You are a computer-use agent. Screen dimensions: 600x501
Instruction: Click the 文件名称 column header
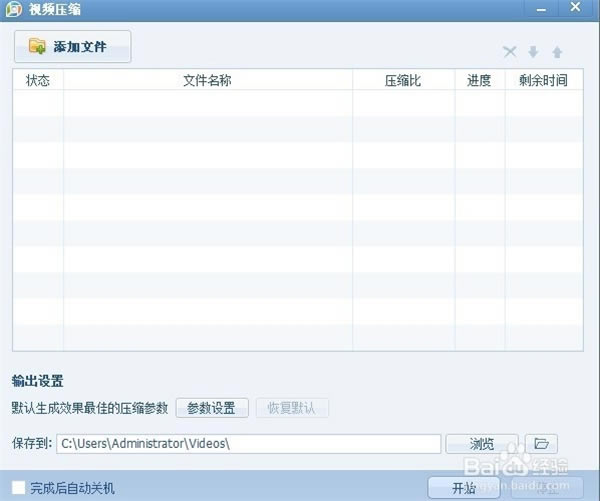tap(208, 80)
